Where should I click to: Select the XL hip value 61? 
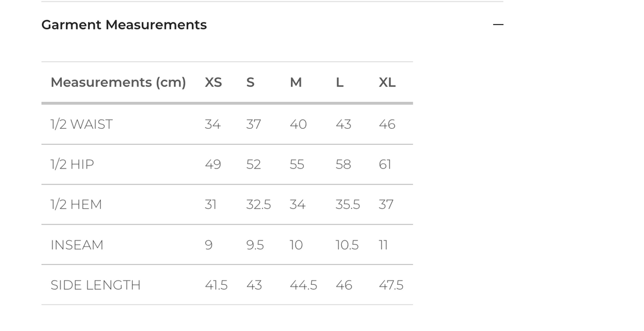385,165
